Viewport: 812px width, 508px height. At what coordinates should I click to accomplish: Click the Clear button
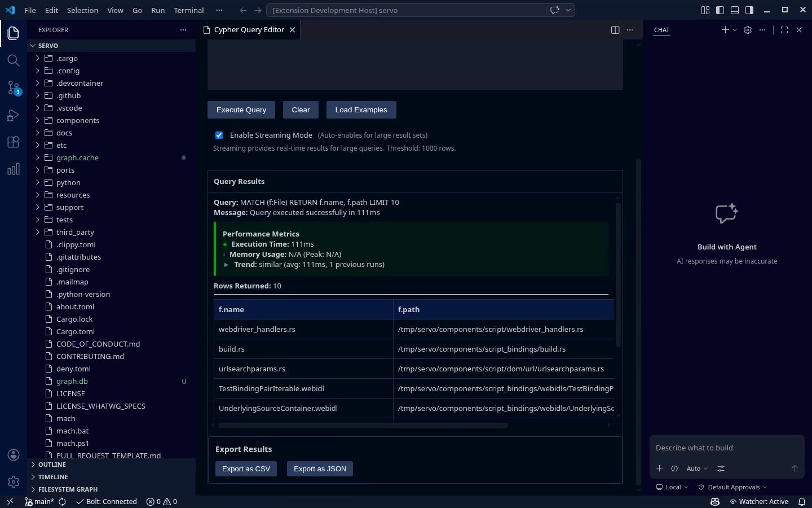pyautogui.click(x=301, y=110)
